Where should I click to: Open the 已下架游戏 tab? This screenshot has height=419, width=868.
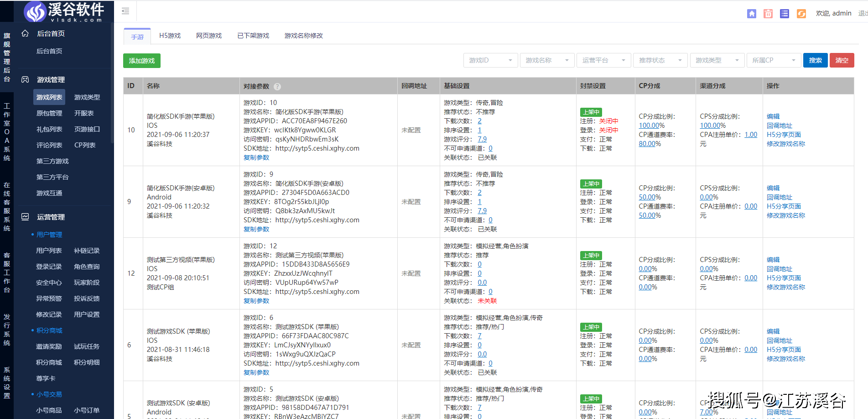[x=253, y=36]
